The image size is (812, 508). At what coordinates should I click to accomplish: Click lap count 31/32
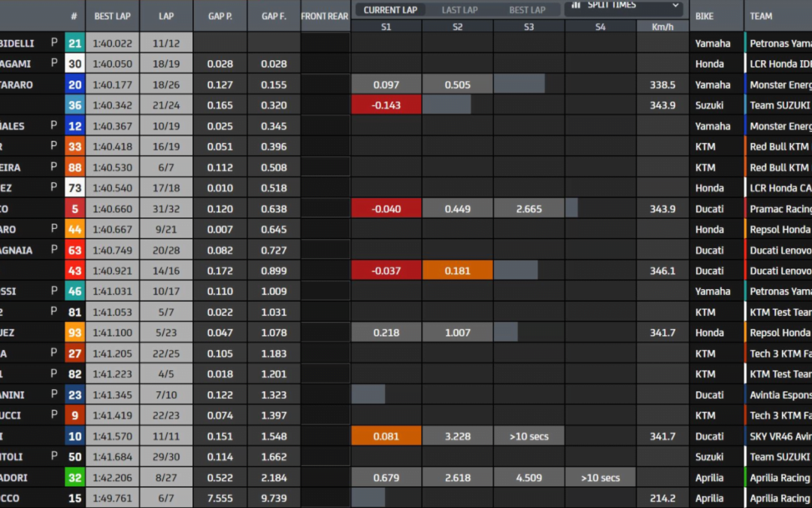point(166,208)
